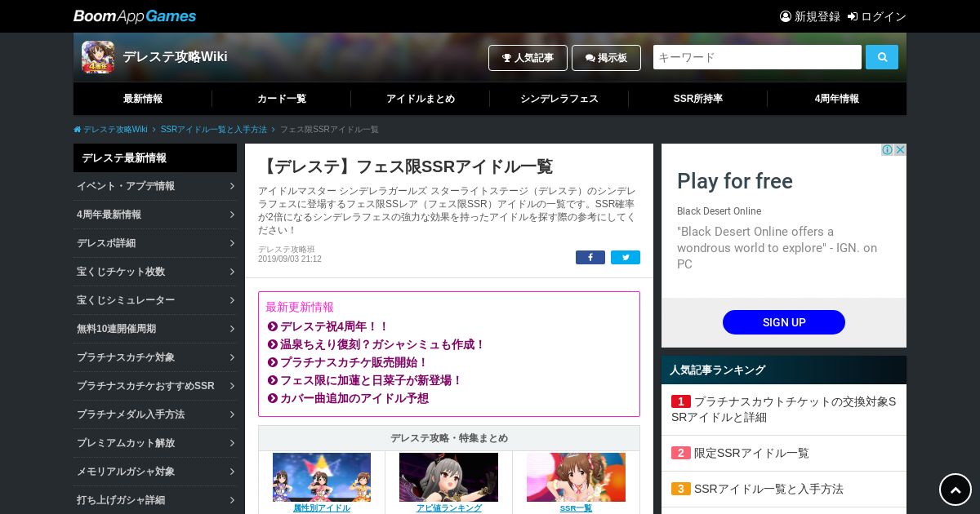This screenshot has width=980, height=514.
Task: Expand 無料10連開催周期 sidebar chevron
Action: click(232, 329)
